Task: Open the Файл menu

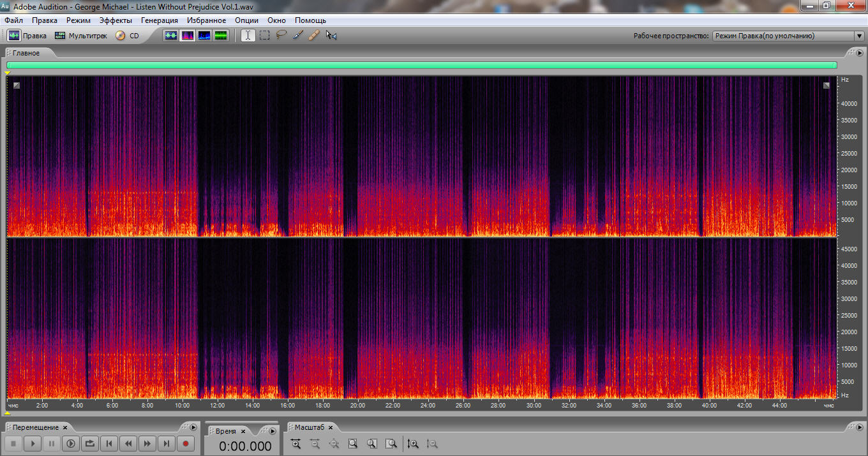Action: point(13,20)
